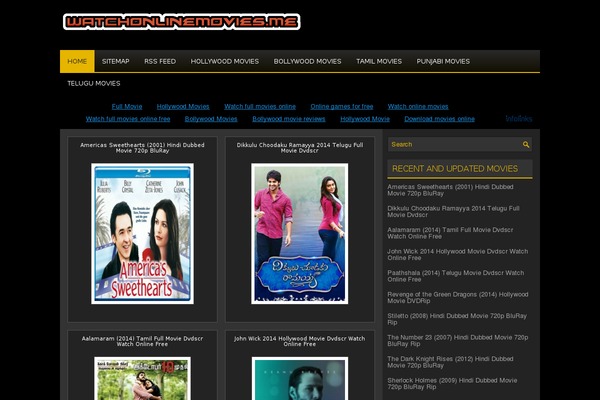This screenshot has width=600, height=400.
Task: Open The Dark Knight Rises entry
Action: pos(450,362)
